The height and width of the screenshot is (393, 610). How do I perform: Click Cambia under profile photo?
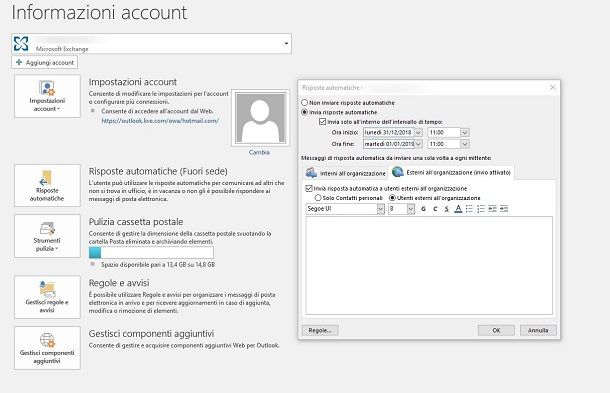pos(259,152)
